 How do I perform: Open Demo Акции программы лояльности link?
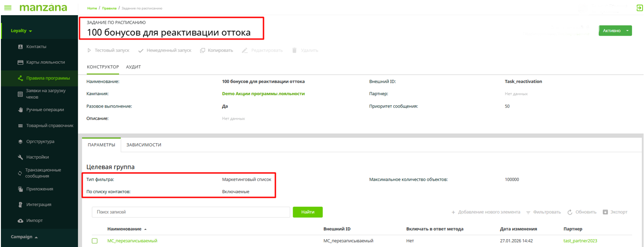(x=263, y=94)
